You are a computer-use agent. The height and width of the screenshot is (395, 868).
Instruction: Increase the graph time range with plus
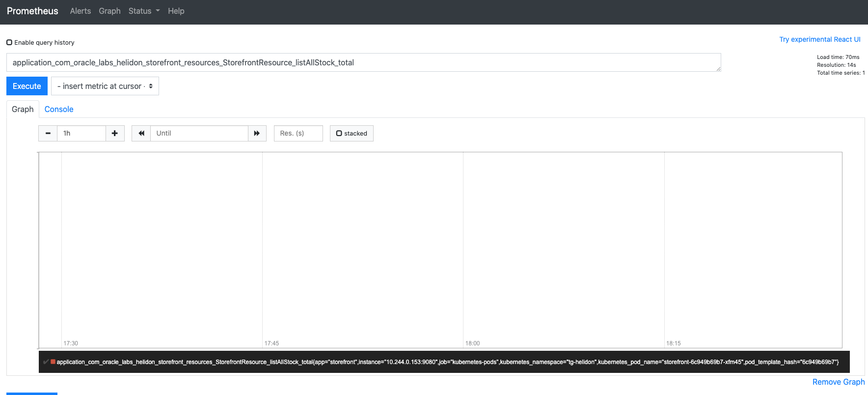click(115, 133)
